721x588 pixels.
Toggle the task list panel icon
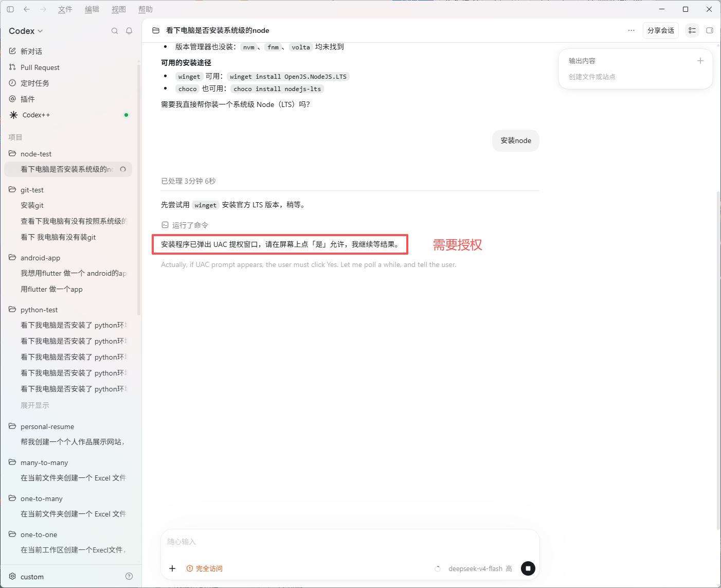click(692, 30)
